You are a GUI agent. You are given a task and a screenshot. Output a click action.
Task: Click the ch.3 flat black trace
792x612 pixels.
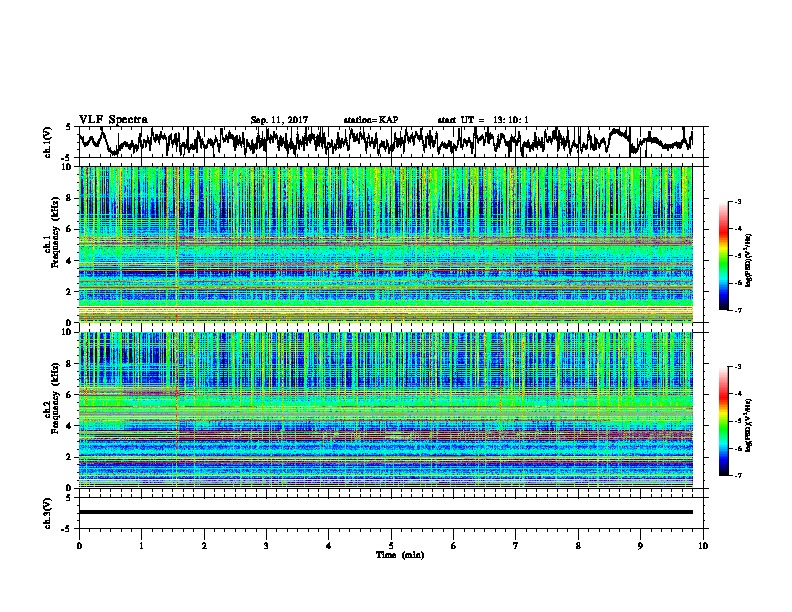(x=385, y=512)
